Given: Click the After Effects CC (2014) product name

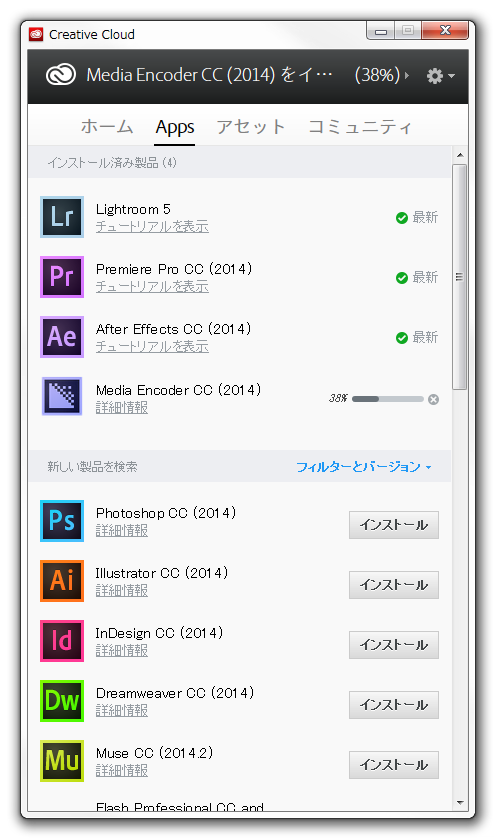Looking at the screenshot, I should [x=173, y=329].
